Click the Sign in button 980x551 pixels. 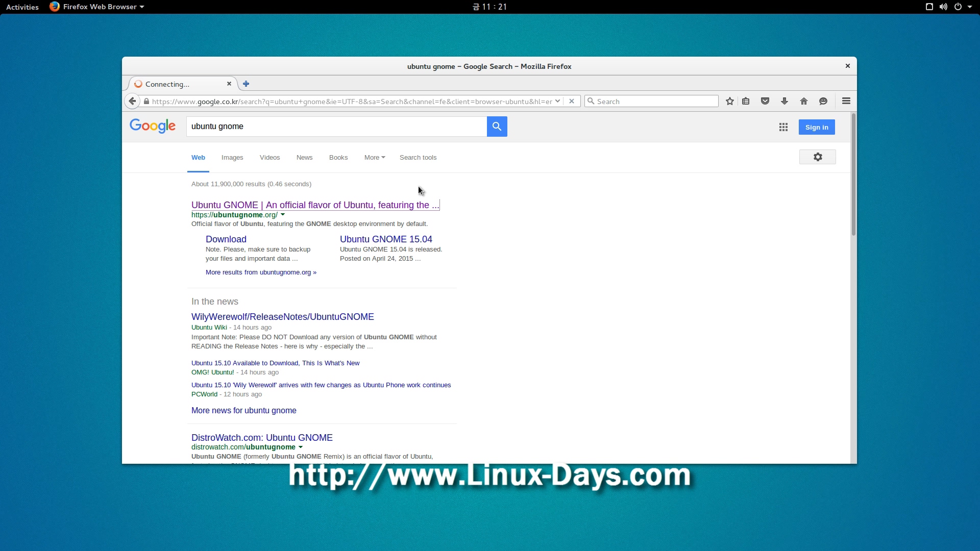tap(817, 127)
